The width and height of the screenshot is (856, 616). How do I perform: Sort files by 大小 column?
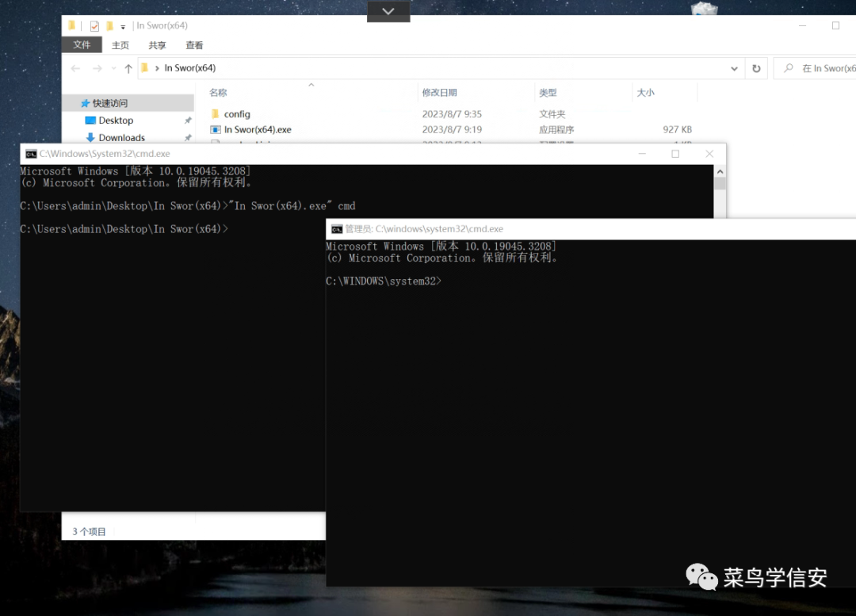pos(646,92)
